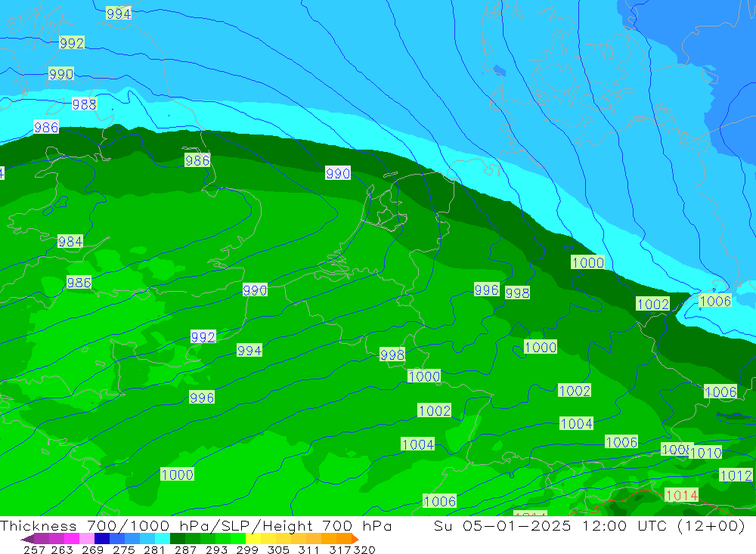Click the purple arrow at legend's low end

point(27,539)
